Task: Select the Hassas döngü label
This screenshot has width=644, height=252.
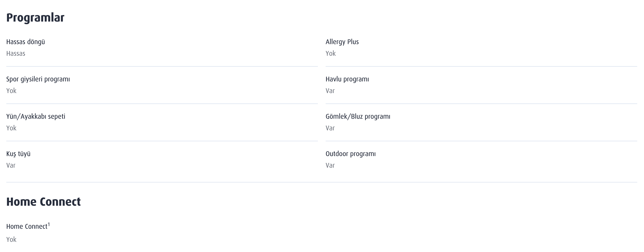Action: point(25,42)
